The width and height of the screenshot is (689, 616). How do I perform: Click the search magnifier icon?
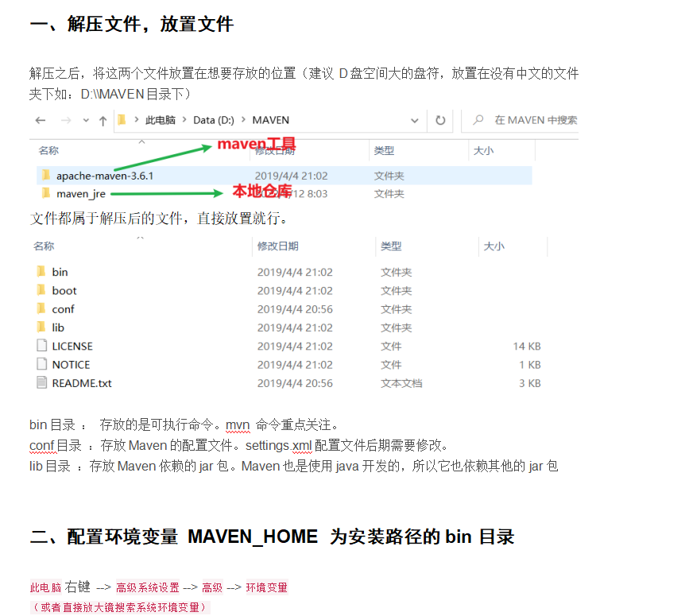(x=478, y=119)
